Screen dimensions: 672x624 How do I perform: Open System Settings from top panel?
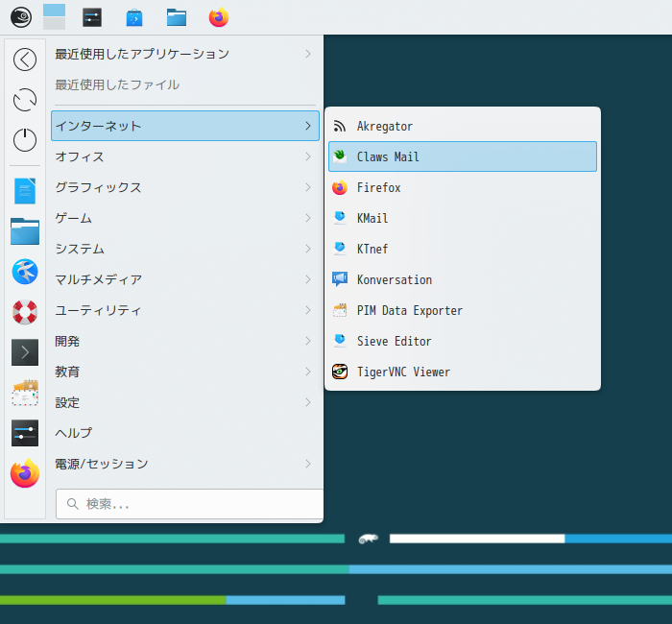(x=92, y=17)
